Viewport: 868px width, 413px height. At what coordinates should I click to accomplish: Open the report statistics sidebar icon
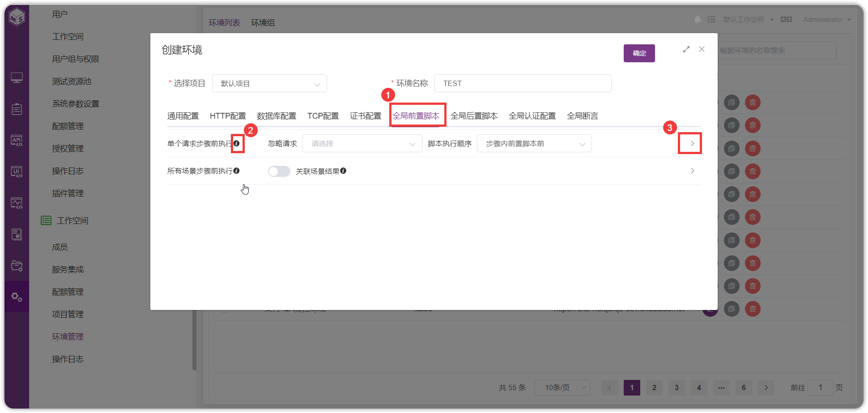click(17, 234)
